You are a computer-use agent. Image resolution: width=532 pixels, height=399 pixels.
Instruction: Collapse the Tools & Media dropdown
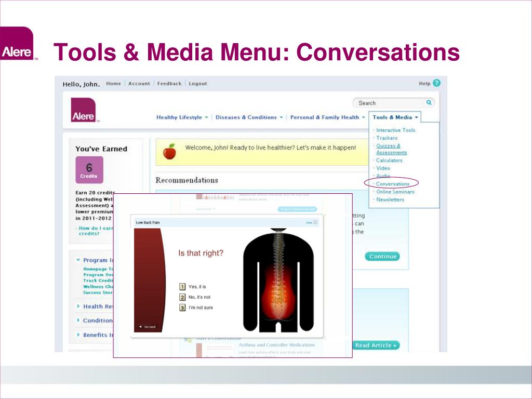click(x=395, y=117)
